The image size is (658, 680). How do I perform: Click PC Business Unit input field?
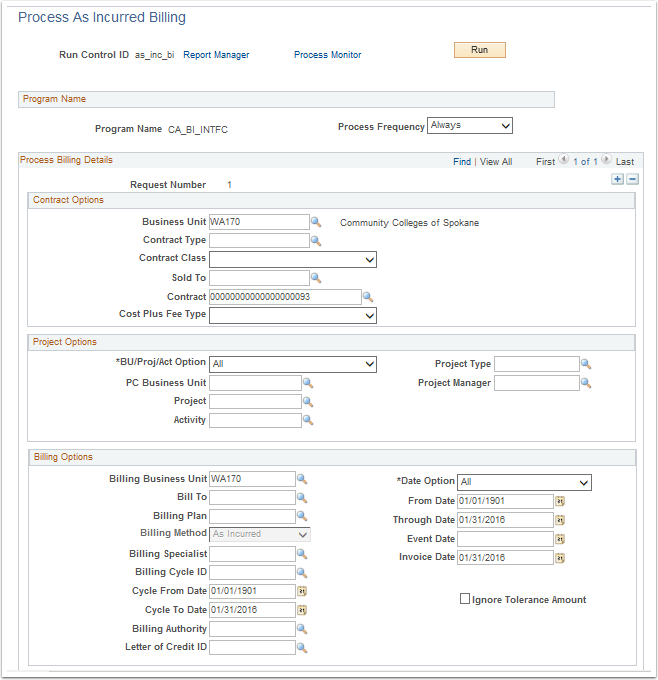pyautogui.click(x=255, y=383)
